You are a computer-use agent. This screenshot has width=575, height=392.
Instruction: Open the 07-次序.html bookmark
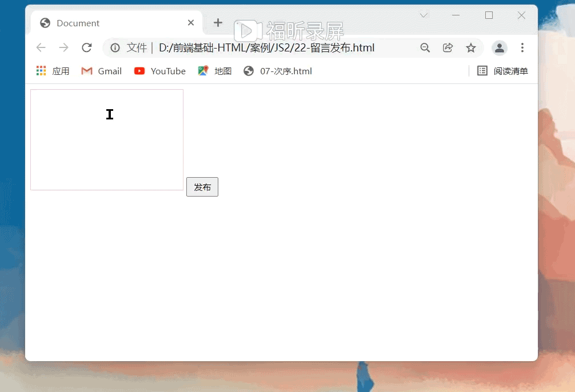278,71
